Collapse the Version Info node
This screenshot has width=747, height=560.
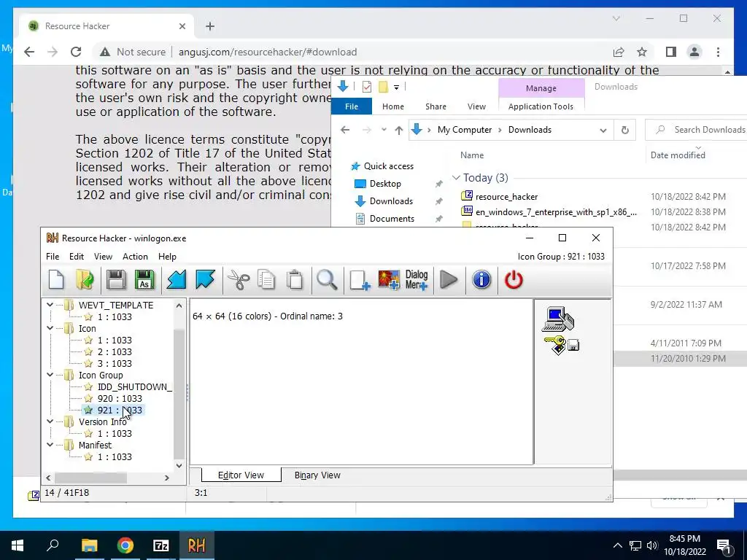point(50,421)
